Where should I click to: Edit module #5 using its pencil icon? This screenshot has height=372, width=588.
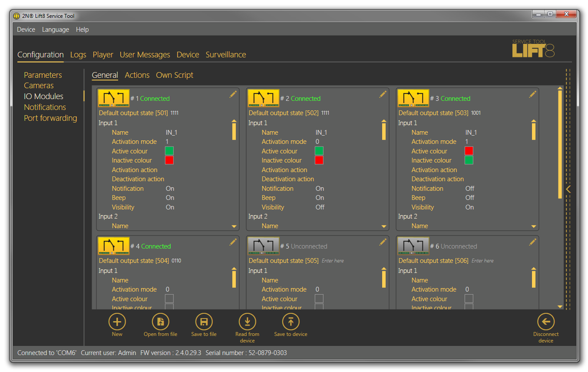[x=383, y=242]
